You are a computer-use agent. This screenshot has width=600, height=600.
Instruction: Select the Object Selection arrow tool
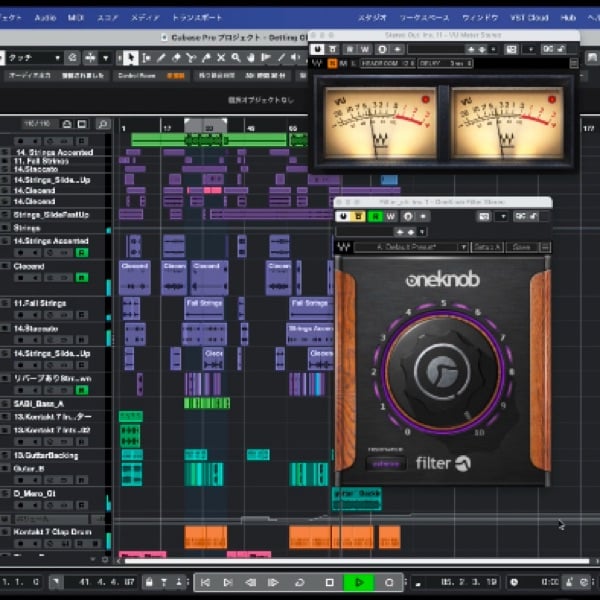click(131, 57)
